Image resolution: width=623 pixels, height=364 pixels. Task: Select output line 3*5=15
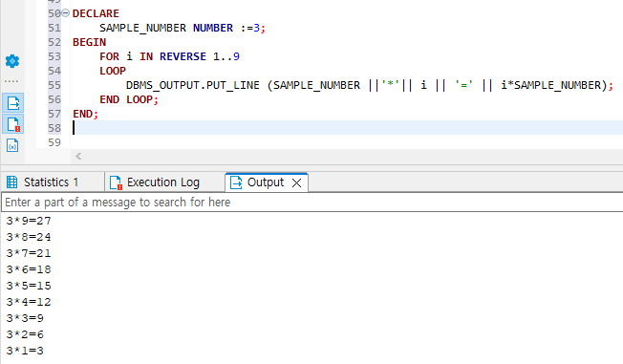29,286
